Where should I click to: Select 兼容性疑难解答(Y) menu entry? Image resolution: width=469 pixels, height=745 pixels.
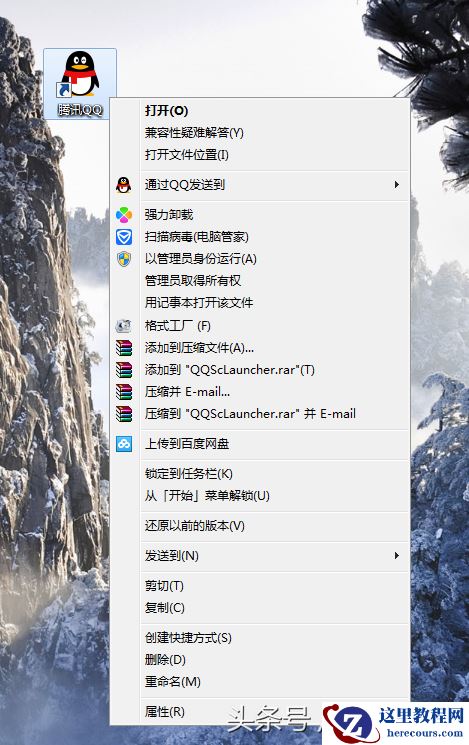[x=260, y=133]
